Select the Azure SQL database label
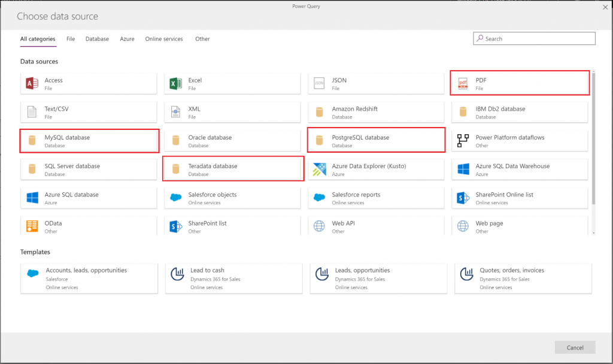The height and width of the screenshot is (364, 613). (x=72, y=195)
